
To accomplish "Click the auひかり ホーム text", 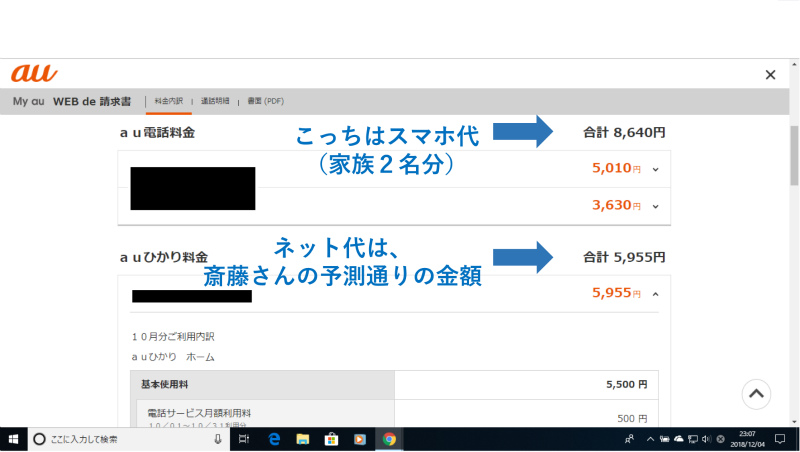I will (173, 357).
